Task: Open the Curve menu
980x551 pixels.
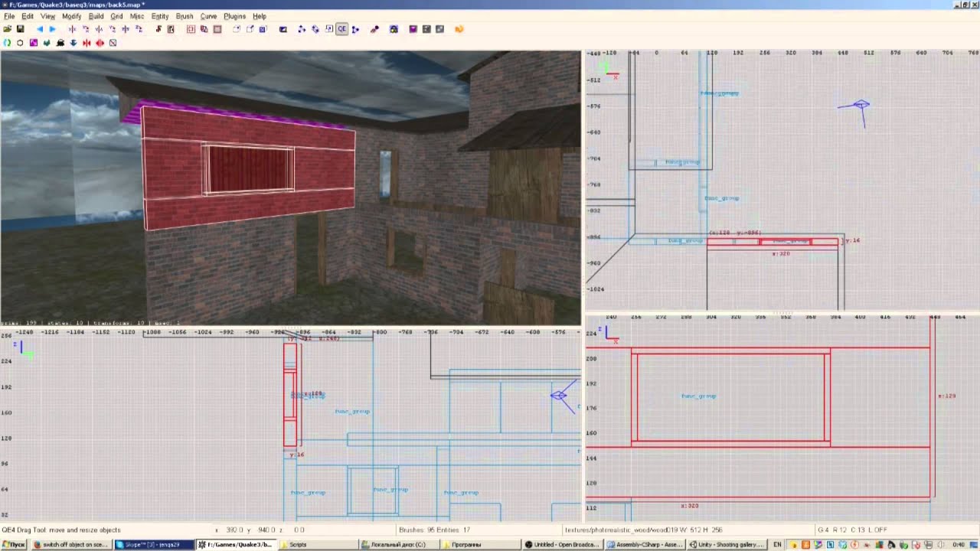Action: [208, 16]
